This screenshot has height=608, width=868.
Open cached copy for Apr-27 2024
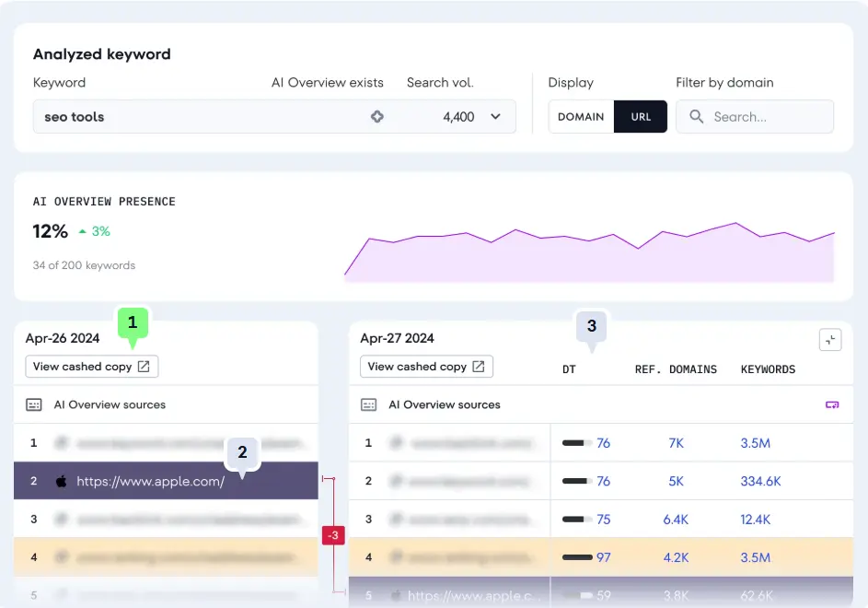(x=426, y=367)
